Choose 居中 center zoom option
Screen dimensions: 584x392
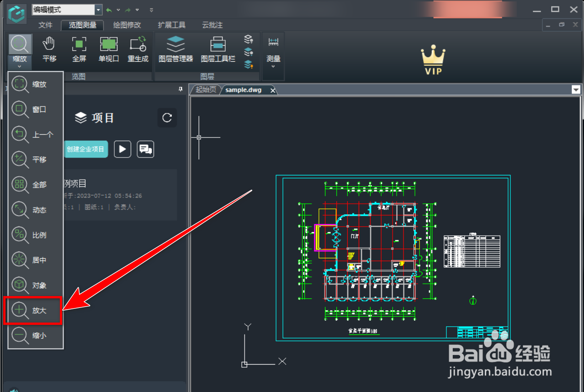tap(36, 260)
